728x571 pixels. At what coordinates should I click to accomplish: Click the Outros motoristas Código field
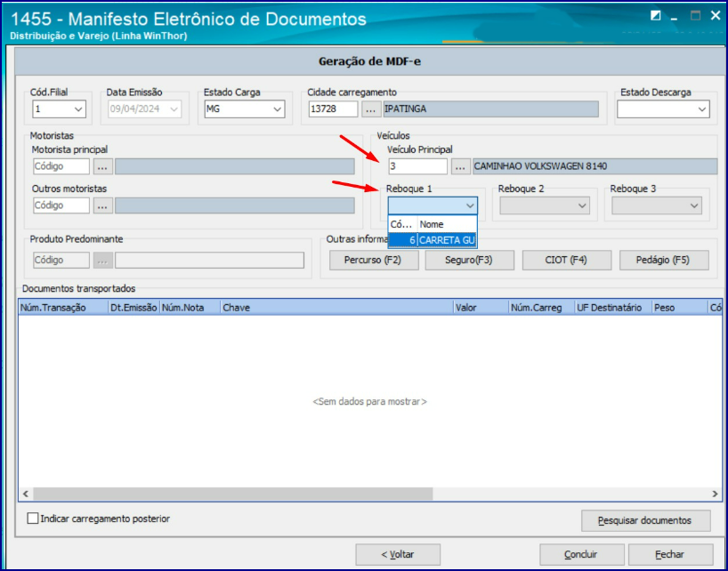click(61, 205)
